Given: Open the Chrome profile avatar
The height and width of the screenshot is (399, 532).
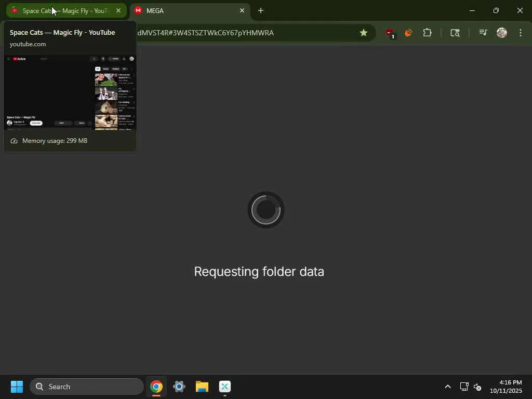Looking at the screenshot, I should click(x=502, y=33).
